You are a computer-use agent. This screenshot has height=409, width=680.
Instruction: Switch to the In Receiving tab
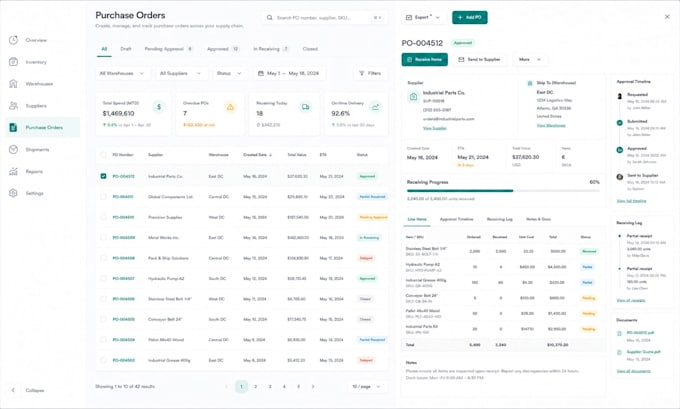click(271, 49)
